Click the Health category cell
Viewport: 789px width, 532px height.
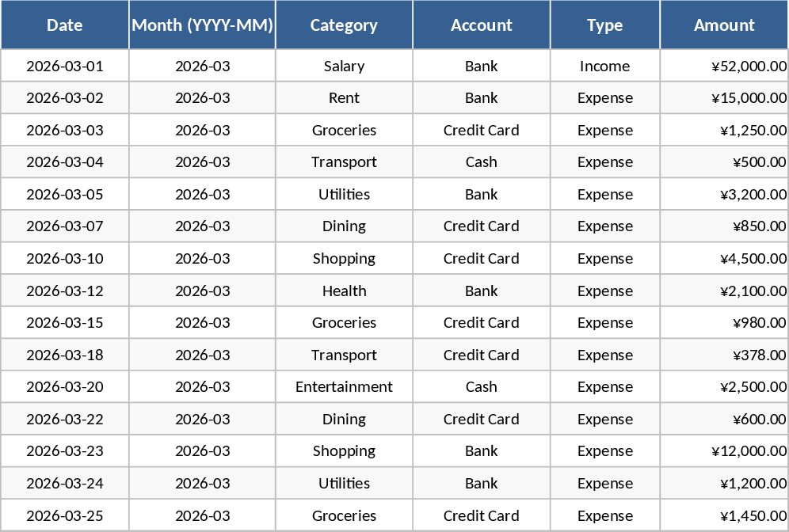(344, 291)
